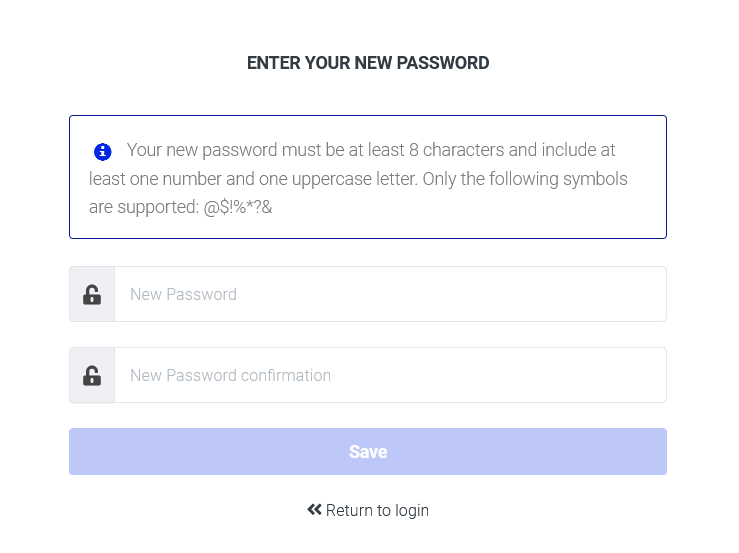This screenshot has height=553, width=739.
Task: Click the words 'Your new password must be'
Action: point(236,150)
